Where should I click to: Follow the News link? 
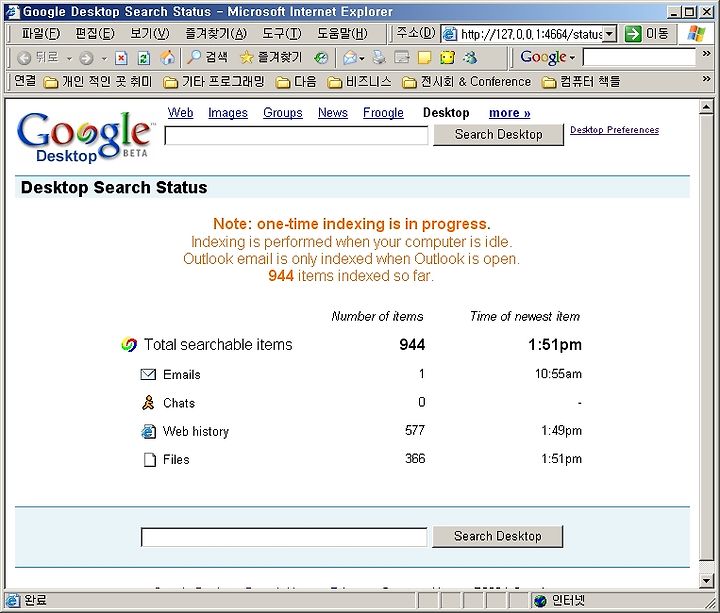pyautogui.click(x=333, y=112)
